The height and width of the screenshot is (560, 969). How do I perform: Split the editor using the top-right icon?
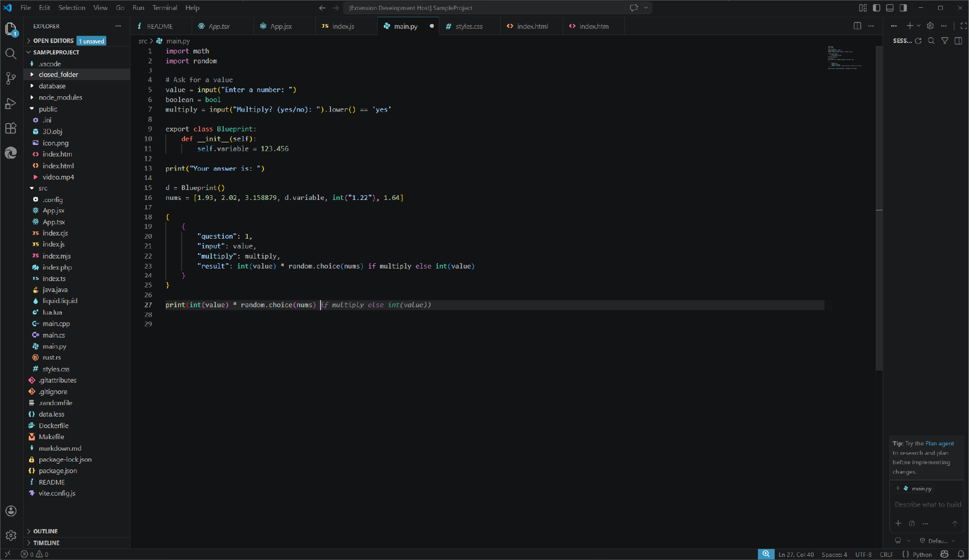[856, 26]
